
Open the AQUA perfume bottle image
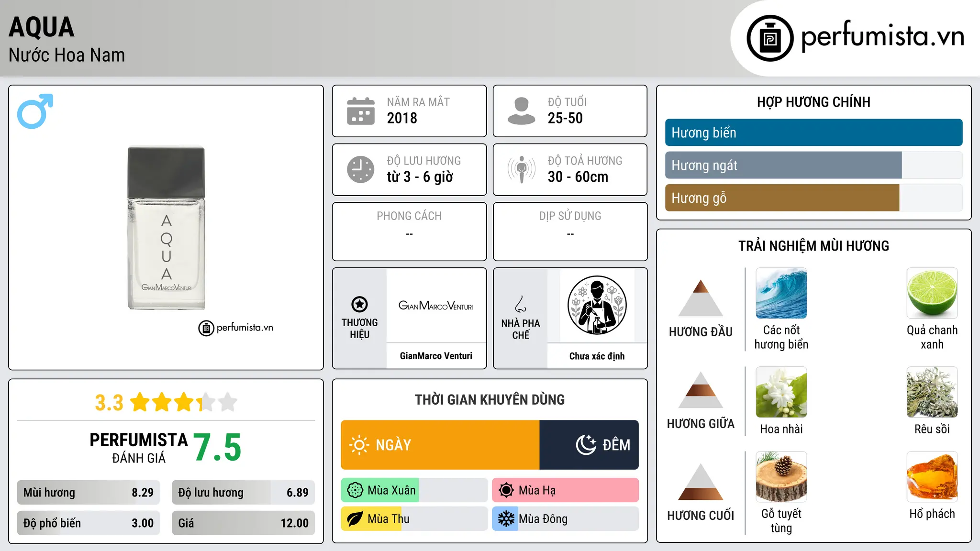(x=166, y=228)
